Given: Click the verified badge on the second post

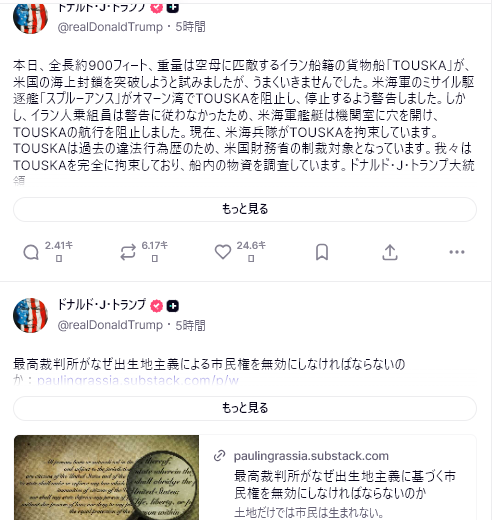Looking at the screenshot, I should coord(156,306).
